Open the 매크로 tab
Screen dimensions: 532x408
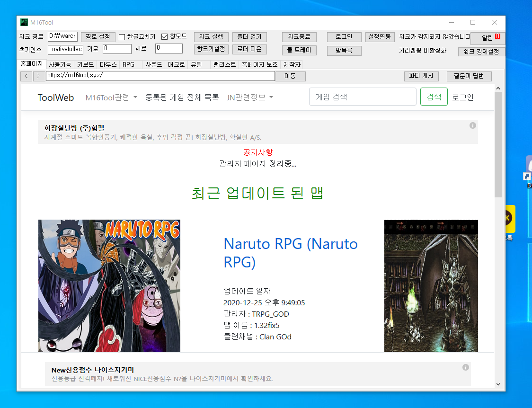(177, 64)
